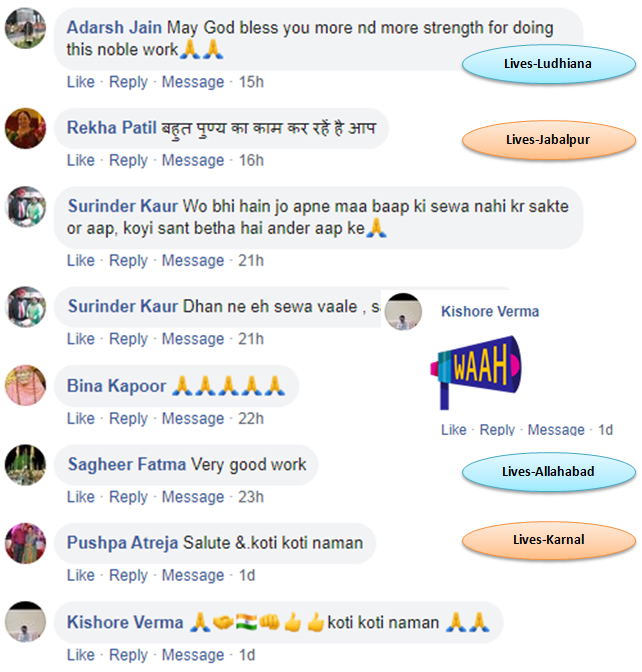Open Surinder Kaur's name on sant comment
The width and height of the screenshot is (642, 672).
tap(123, 206)
